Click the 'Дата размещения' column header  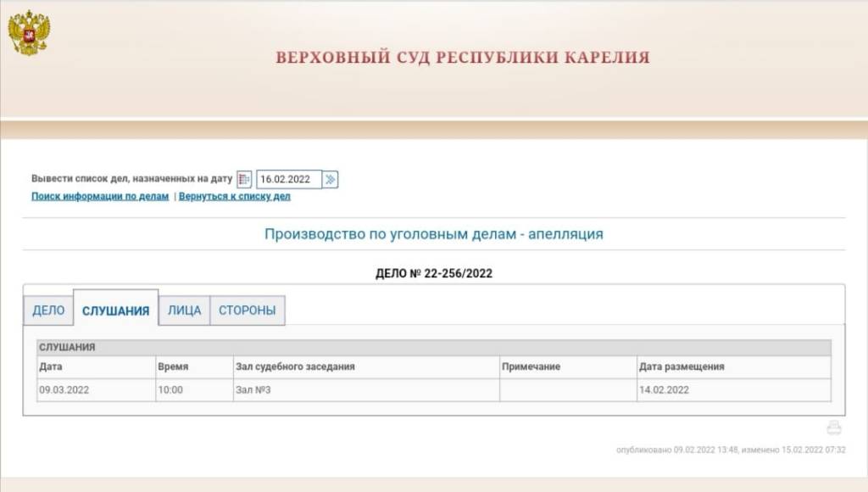tap(681, 366)
